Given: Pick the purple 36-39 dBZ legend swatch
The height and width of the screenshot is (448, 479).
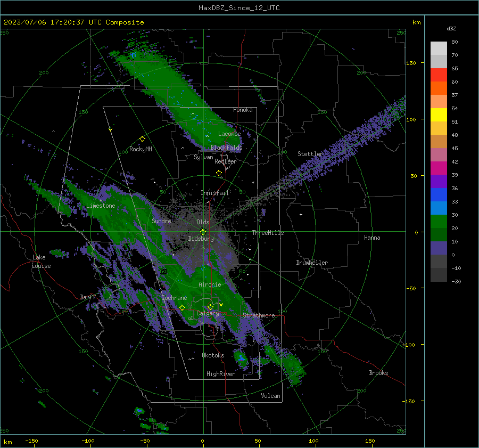Looking at the screenshot, I should pos(439,181).
